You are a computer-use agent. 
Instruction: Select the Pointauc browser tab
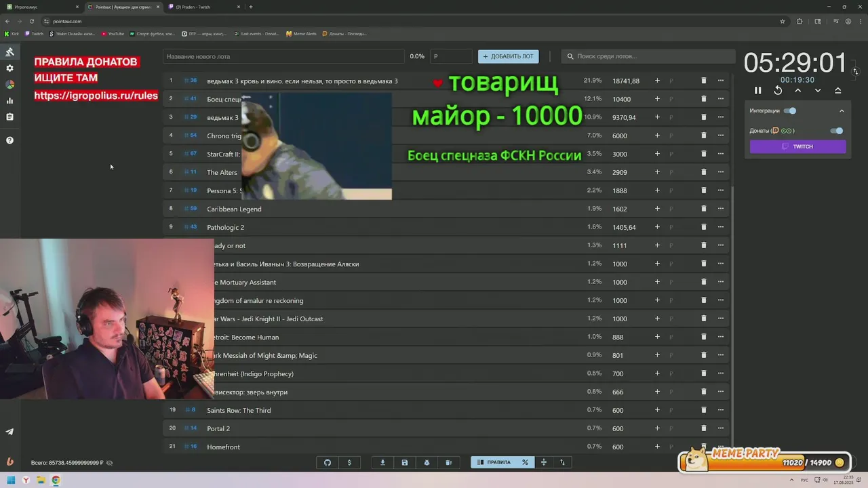(123, 7)
